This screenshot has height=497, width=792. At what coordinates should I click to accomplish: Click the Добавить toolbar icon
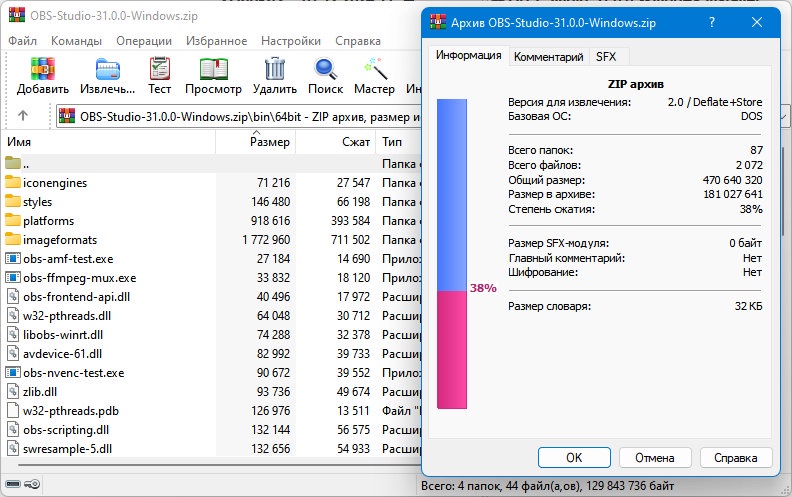(42, 69)
